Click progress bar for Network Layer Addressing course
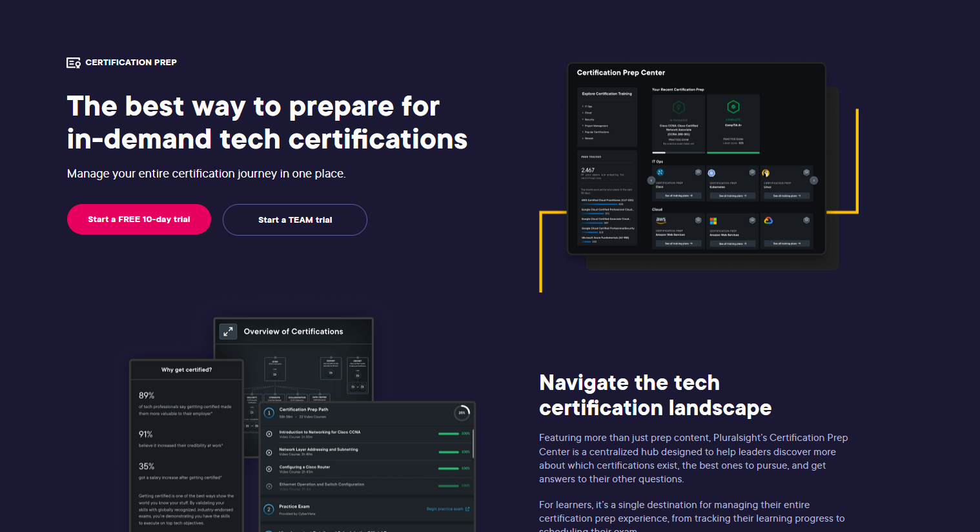The image size is (980, 532). pyautogui.click(x=449, y=452)
